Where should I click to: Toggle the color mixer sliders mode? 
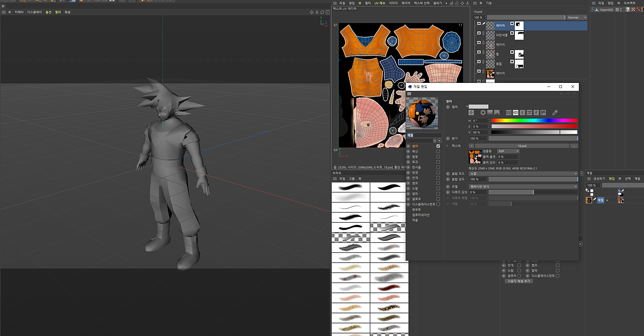pyautogui.click(x=529, y=113)
